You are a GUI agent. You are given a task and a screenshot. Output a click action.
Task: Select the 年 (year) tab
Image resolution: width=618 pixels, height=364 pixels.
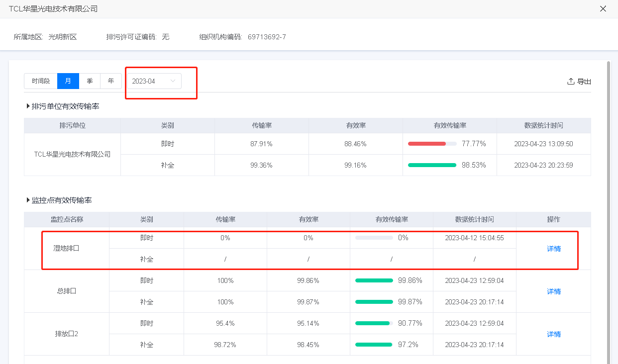(x=111, y=81)
